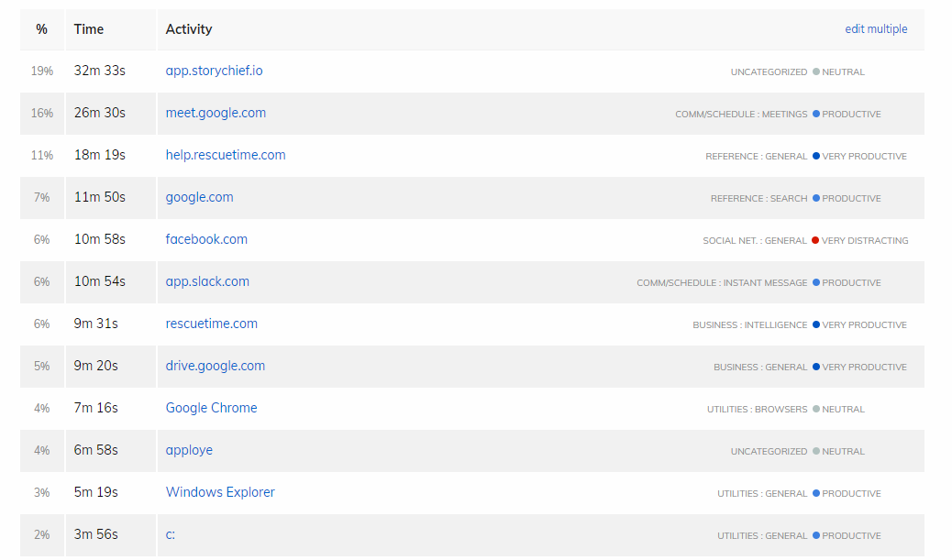Viewport: 952px width, 560px height.
Task: Open the drive.google.com activity link
Action: click(215, 366)
